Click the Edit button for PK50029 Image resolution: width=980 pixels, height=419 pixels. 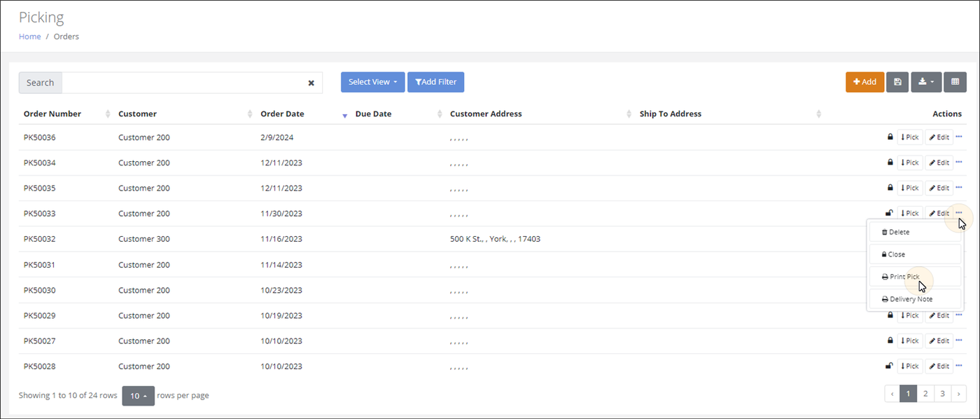coord(939,315)
